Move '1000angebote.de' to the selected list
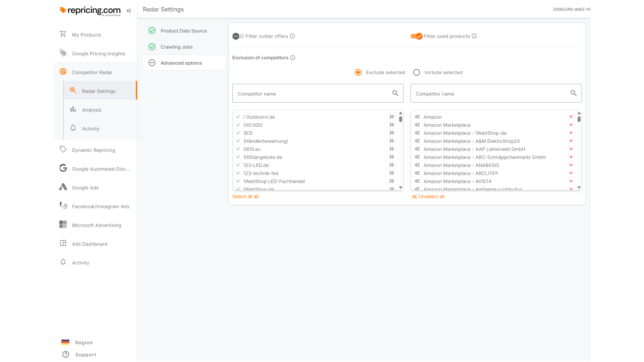This screenshot has height=362, width=644. pos(392,157)
